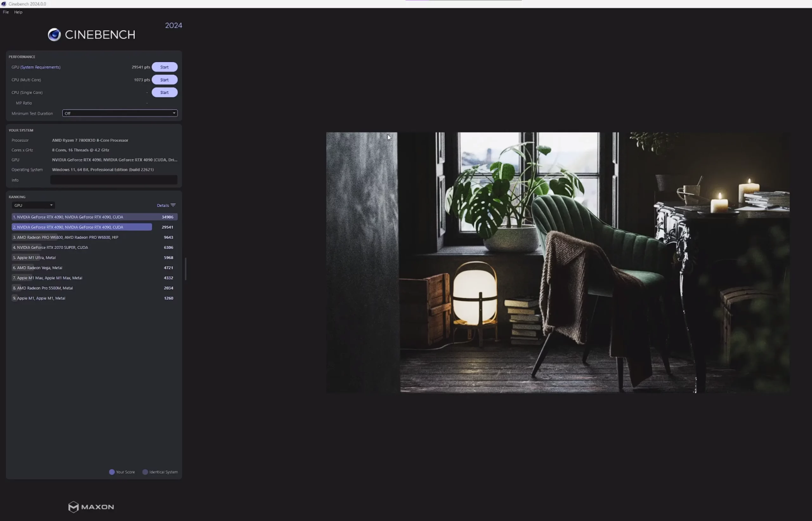Open the System Requirements link
The image size is (812, 521).
(40, 67)
